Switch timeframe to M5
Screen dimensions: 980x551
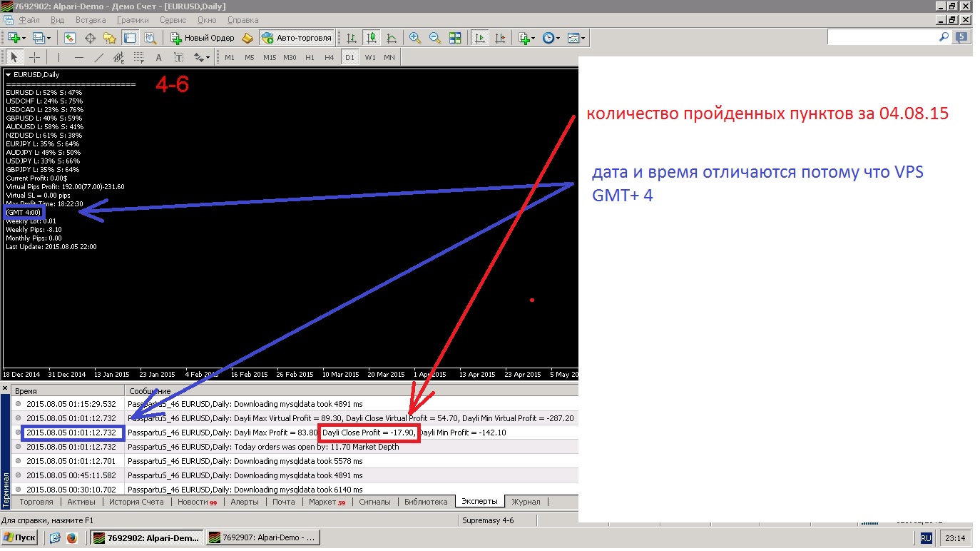[x=249, y=57]
